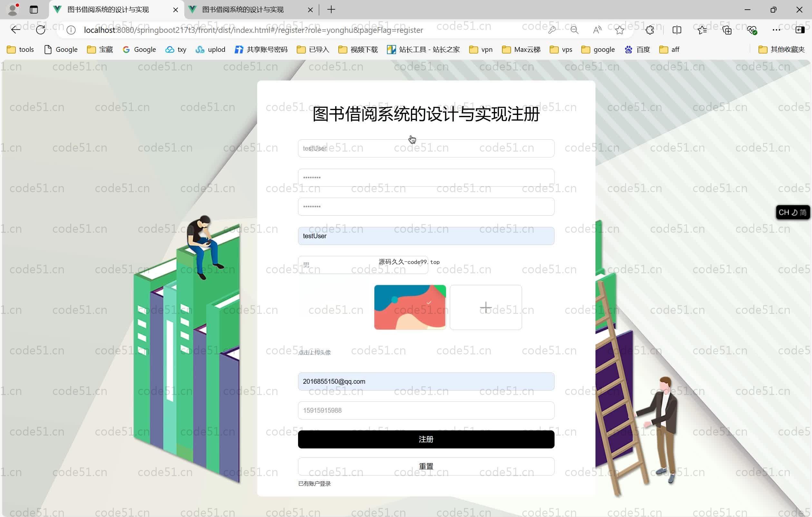Image resolution: width=812 pixels, height=517 pixels.
Task: View site information icon in address bar
Action: tap(71, 30)
